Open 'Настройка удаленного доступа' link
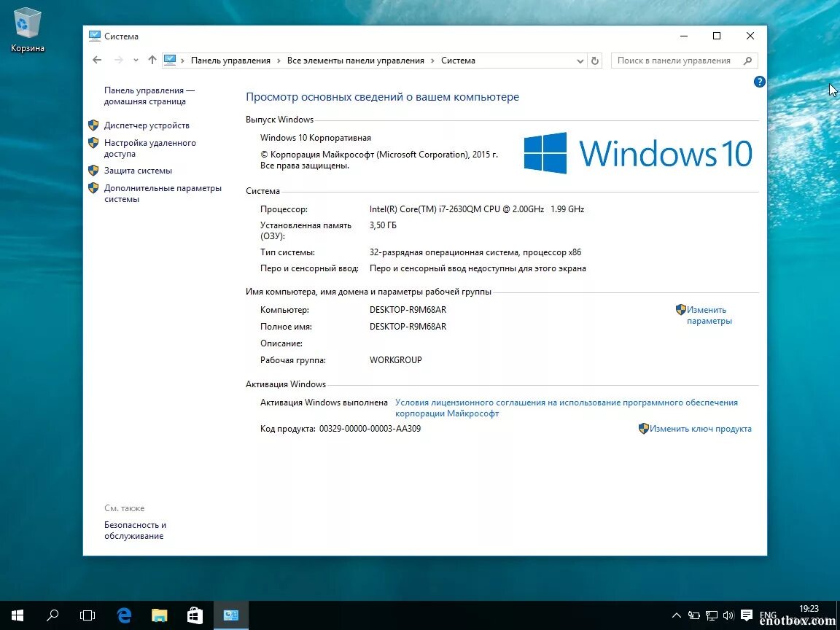The width and height of the screenshot is (840, 630). tap(150, 149)
